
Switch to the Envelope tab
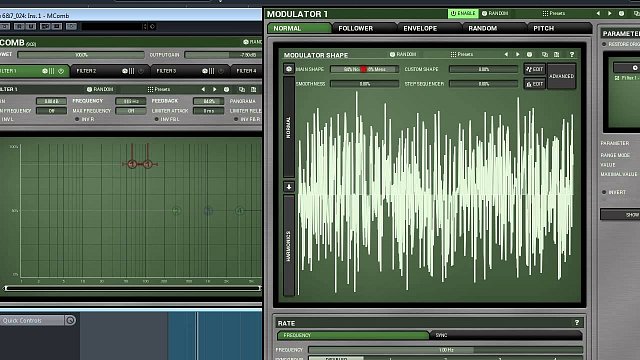coord(429,28)
